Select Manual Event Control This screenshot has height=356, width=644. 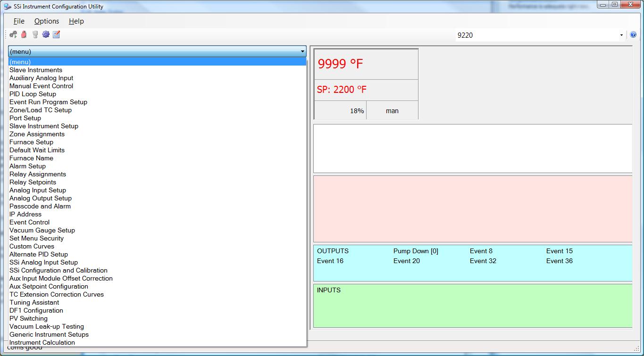(157, 86)
